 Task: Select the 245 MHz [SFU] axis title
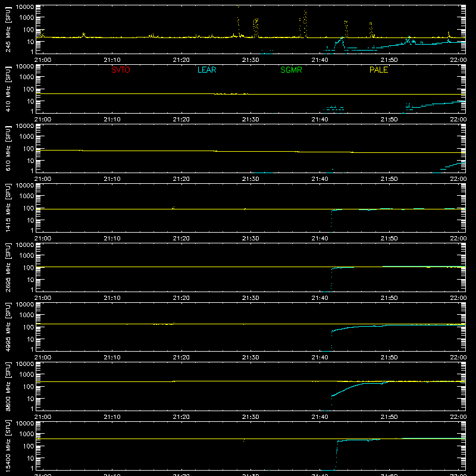click(8, 29)
